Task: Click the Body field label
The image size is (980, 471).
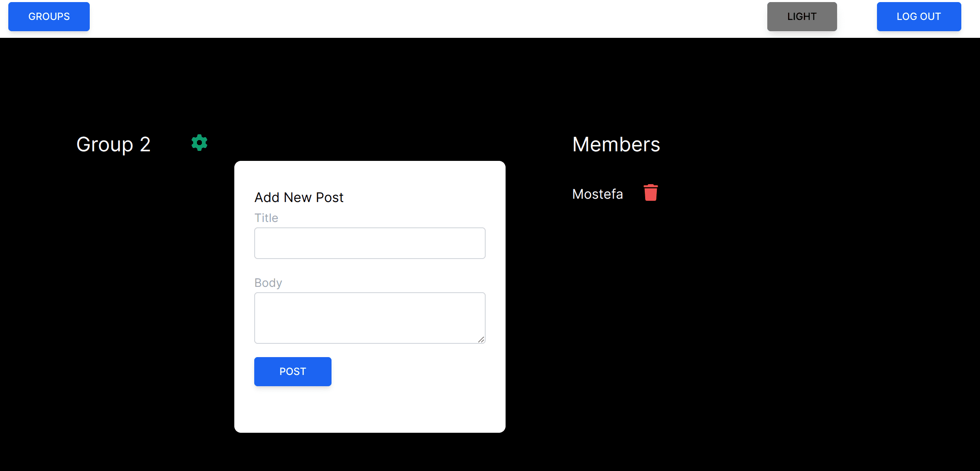Action: [x=268, y=283]
